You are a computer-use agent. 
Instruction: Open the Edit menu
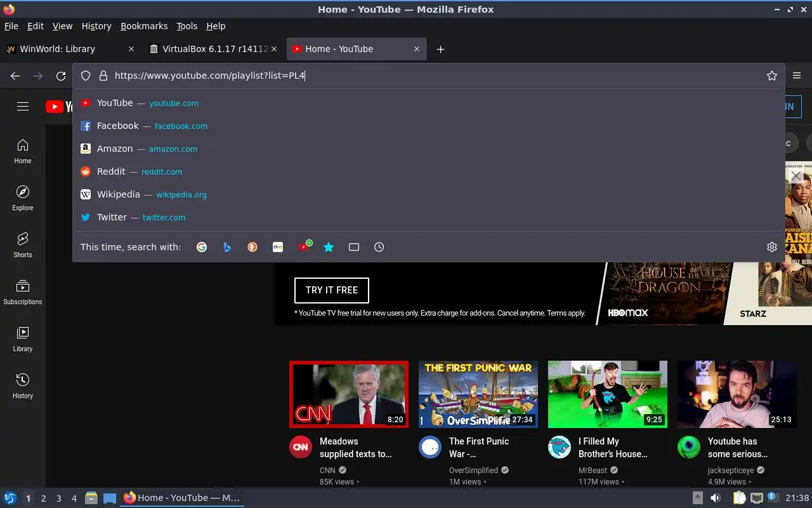(x=36, y=26)
